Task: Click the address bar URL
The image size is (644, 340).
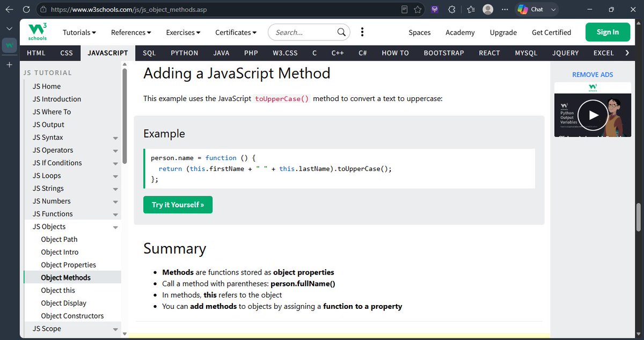Action: click(129, 10)
